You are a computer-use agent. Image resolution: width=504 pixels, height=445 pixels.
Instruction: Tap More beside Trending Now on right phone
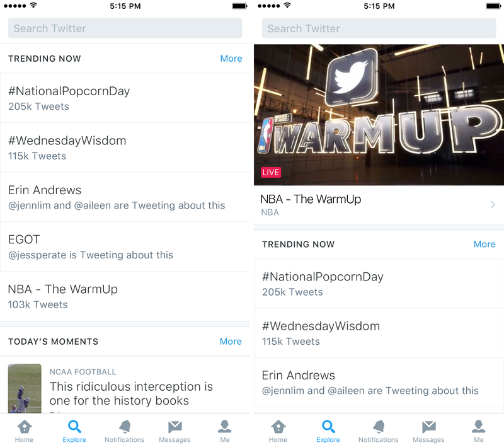pos(484,245)
